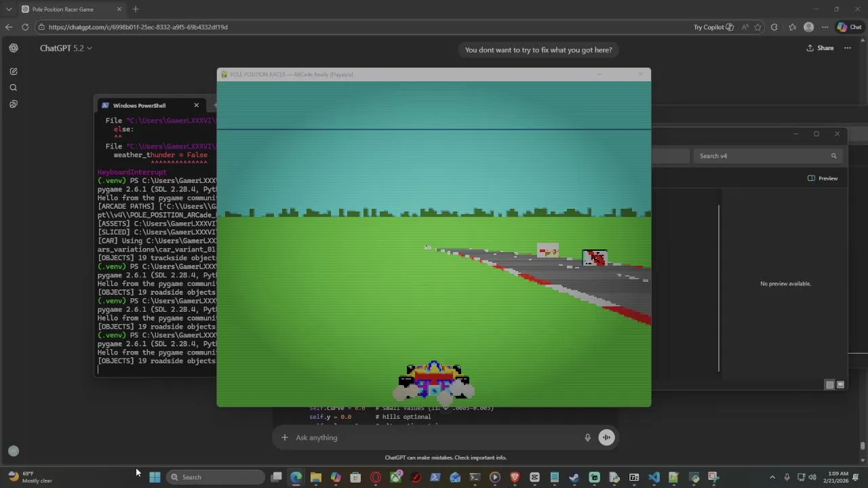Click the taskbar Search box
The height and width of the screenshot is (488, 868).
(216, 477)
